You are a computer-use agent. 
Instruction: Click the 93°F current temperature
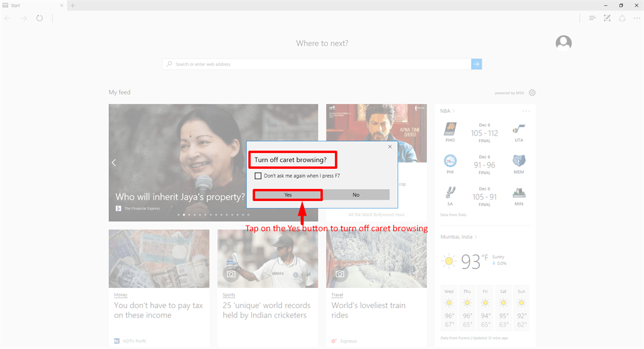coord(475,261)
